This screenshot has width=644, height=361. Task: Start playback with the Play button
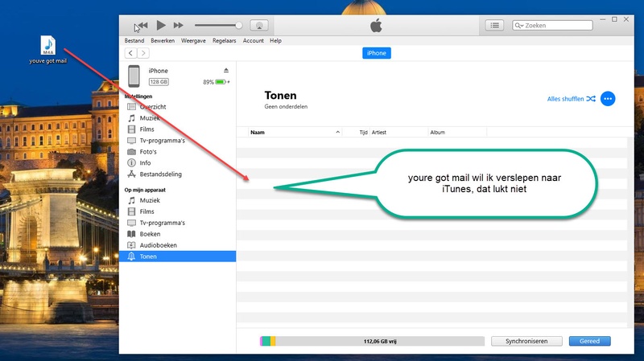point(161,26)
